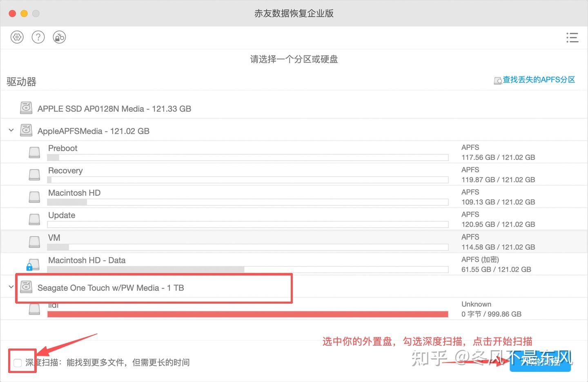Click the Recovery volume icon

[x=34, y=175]
